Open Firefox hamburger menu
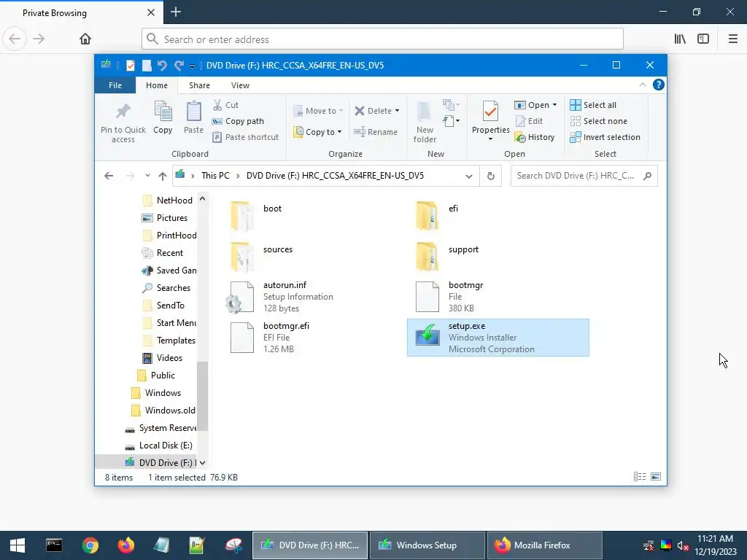 click(x=732, y=39)
